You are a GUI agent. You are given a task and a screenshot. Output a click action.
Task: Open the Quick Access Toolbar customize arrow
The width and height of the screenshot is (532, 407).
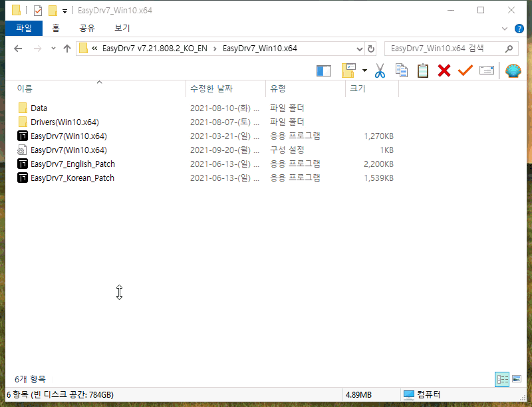(65, 11)
